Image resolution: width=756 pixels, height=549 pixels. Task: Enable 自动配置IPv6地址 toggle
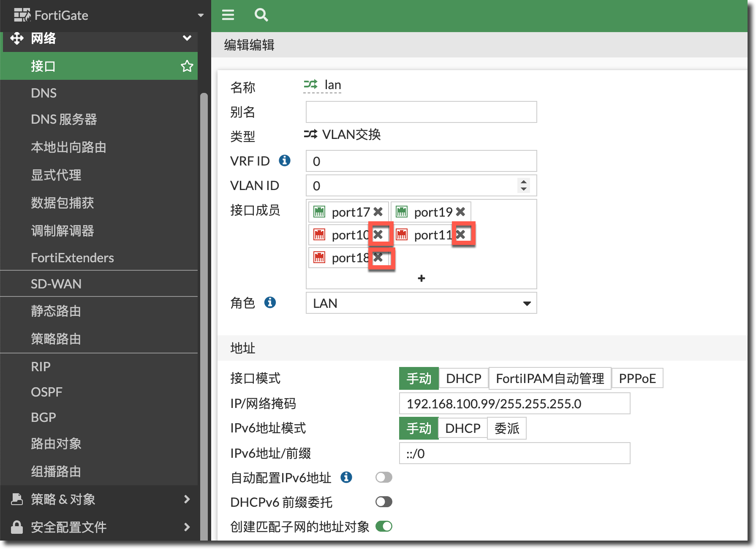pyautogui.click(x=383, y=477)
